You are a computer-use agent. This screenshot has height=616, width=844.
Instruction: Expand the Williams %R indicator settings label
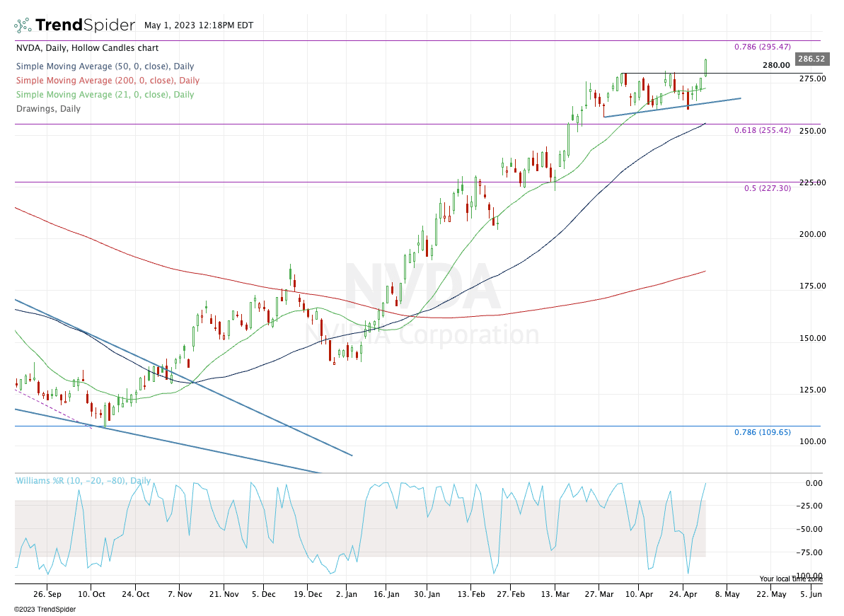pyautogui.click(x=83, y=481)
